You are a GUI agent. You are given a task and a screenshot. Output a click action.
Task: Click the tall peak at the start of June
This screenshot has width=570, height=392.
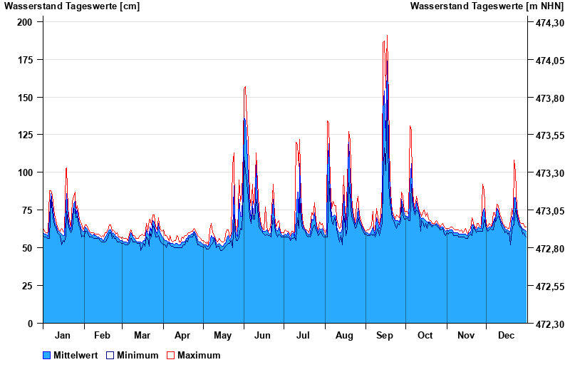point(245,88)
